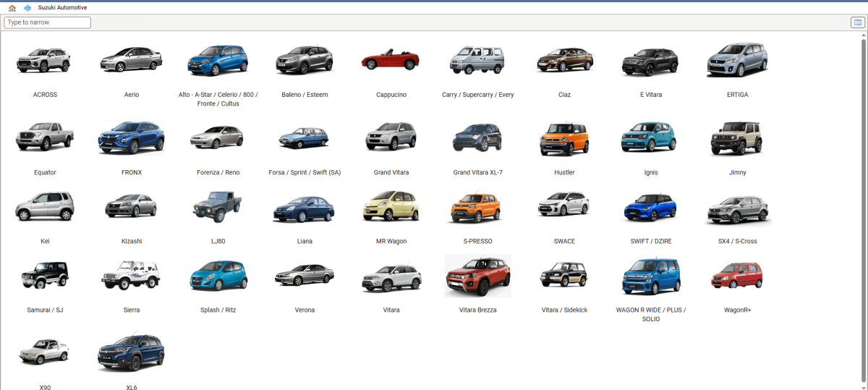
Task: Click the 'SWIFT / DZIRE' label
Action: pos(651,242)
